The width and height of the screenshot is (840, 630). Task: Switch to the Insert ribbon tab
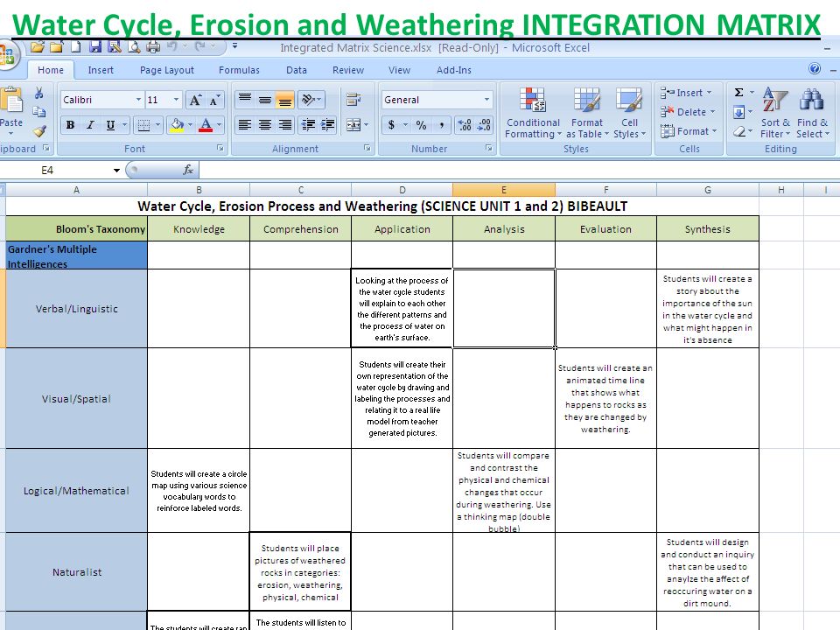[101, 70]
